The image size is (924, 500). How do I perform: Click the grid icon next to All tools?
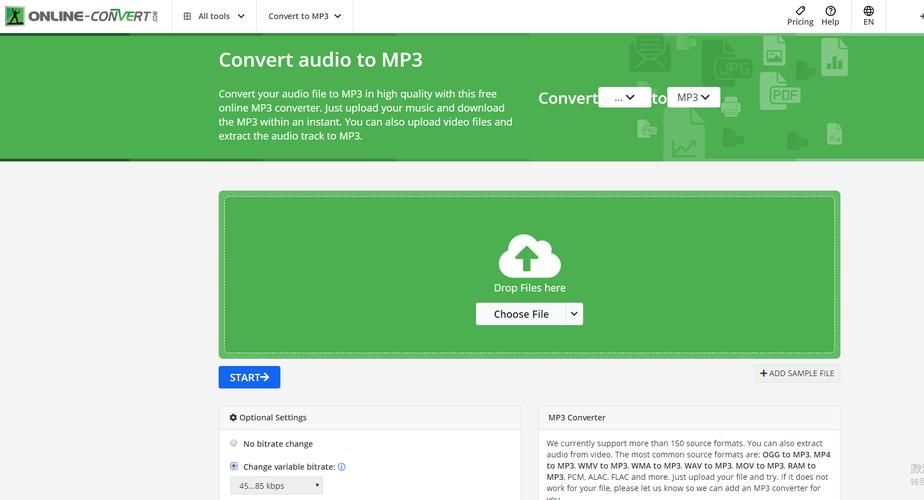[187, 17]
